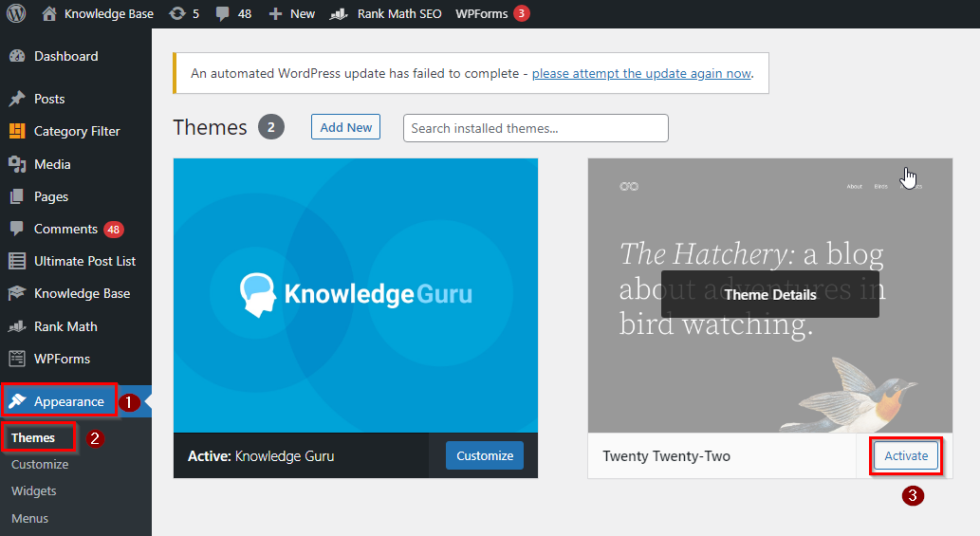Click the Knowledge Base site name link

pyautogui.click(x=109, y=13)
